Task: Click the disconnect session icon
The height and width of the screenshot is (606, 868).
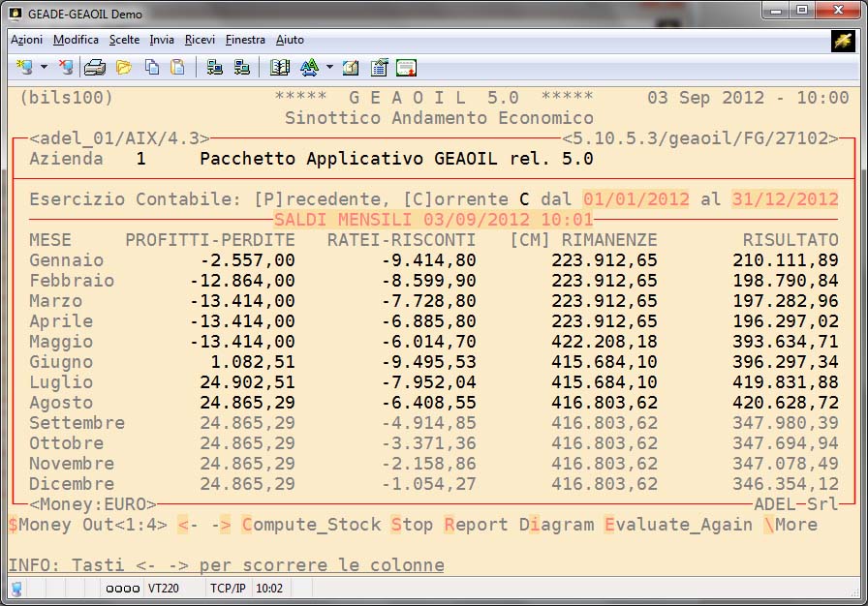Action: point(65,68)
